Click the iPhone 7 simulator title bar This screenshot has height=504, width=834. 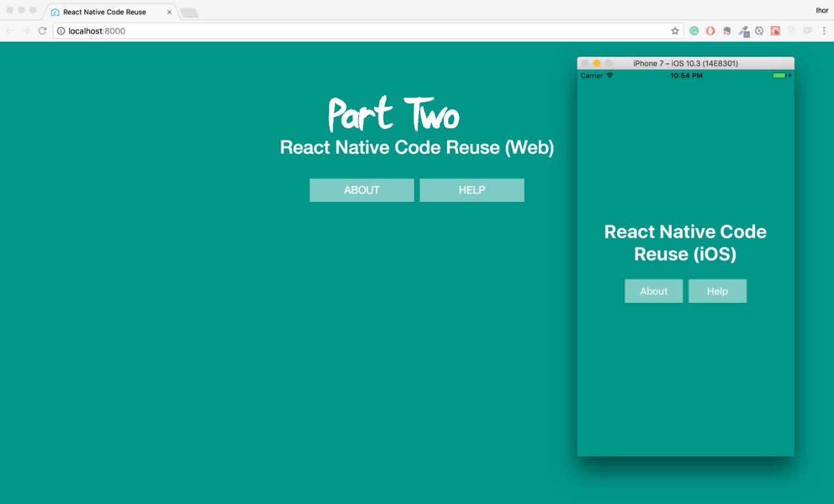tap(685, 63)
